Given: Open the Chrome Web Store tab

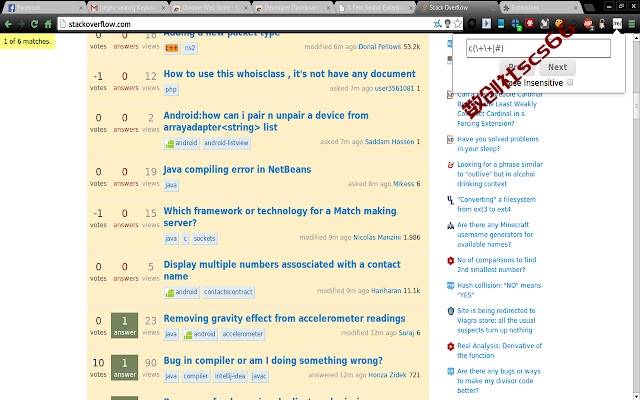Looking at the screenshot, I should (210, 8).
